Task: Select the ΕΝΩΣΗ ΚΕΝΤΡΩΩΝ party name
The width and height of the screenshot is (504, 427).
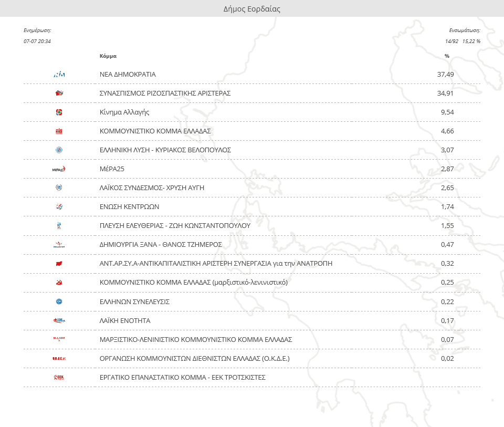Action: [x=130, y=207]
